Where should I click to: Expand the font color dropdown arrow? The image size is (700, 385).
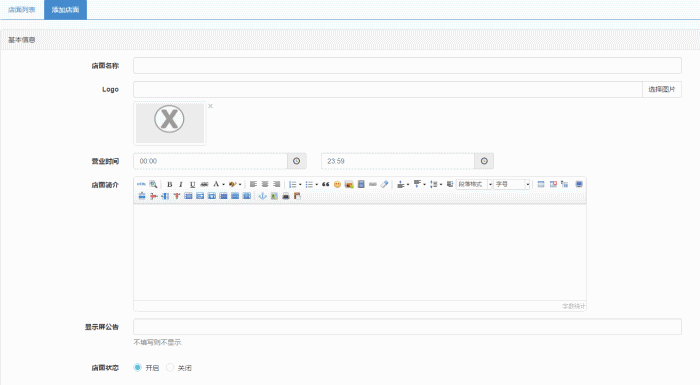tap(223, 184)
